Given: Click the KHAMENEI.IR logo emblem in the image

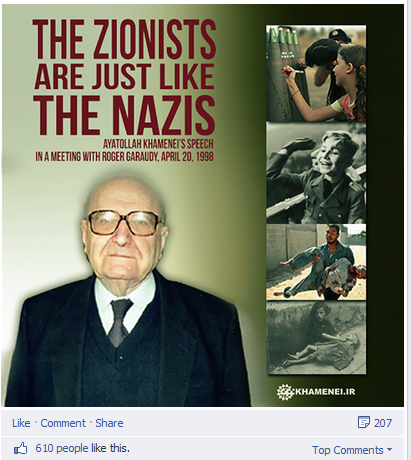Looking at the screenshot, I should (x=284, y=391).
